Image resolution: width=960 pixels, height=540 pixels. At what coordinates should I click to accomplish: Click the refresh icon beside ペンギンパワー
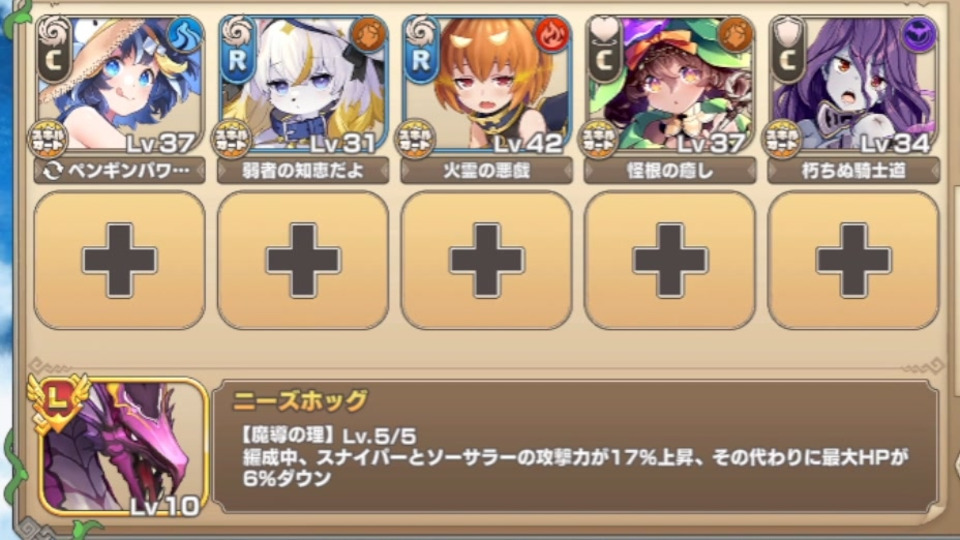tap(53, 171)
